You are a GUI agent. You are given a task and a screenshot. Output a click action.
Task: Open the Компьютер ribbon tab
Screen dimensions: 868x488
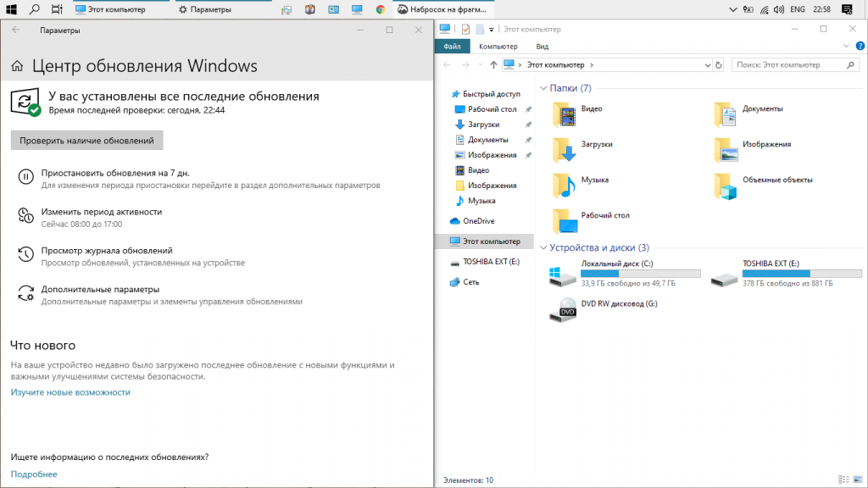pyautogui.click(x=498, y=47)
